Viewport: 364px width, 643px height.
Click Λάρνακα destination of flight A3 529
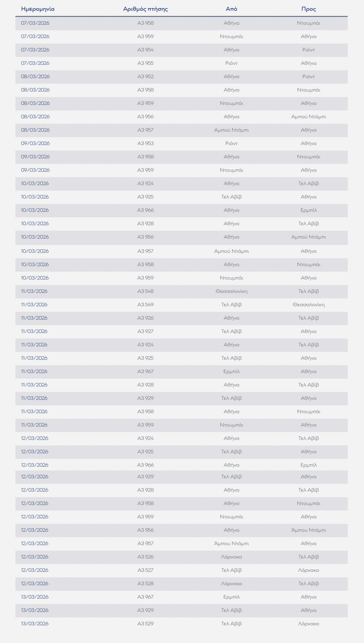pyautogui.click(x=309, y=624)
